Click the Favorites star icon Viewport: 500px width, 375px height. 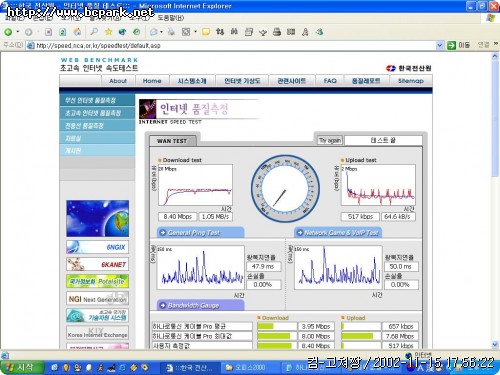pos(108,32)
